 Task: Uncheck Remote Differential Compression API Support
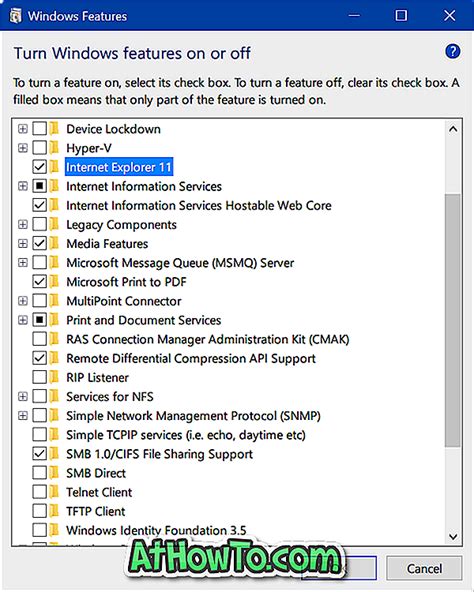click(x=40, y=358)
